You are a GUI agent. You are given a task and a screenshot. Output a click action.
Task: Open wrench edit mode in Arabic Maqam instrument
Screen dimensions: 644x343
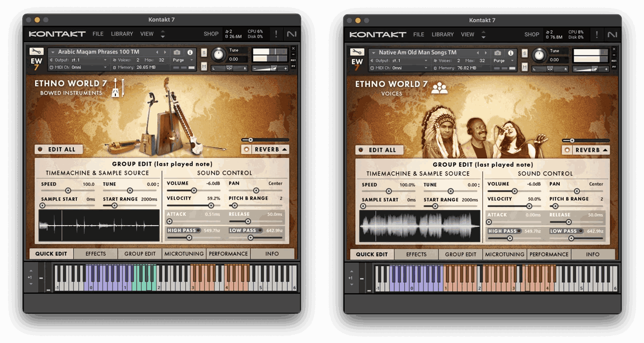(37, 51)
